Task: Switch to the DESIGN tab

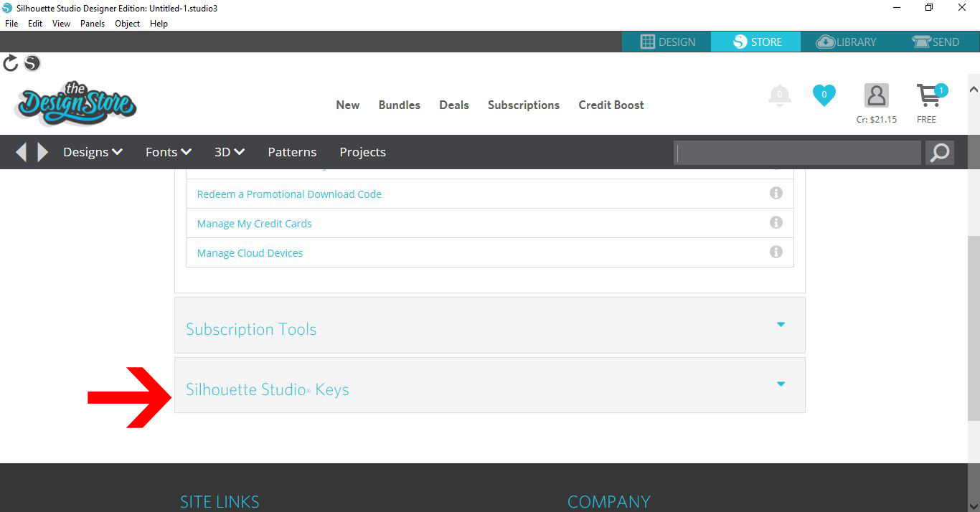Action: coord(666,42)
